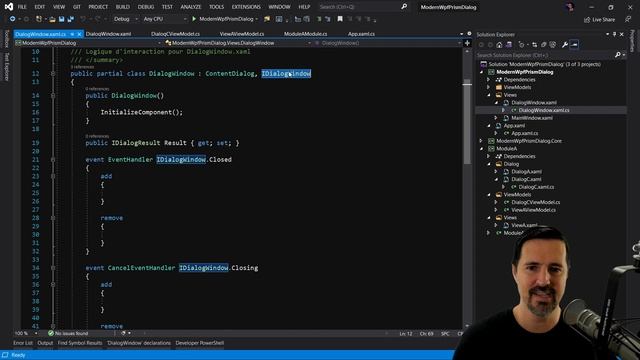Open the startup project dropdown arrow
The image size is (640, 360).
tap(257, 19)
